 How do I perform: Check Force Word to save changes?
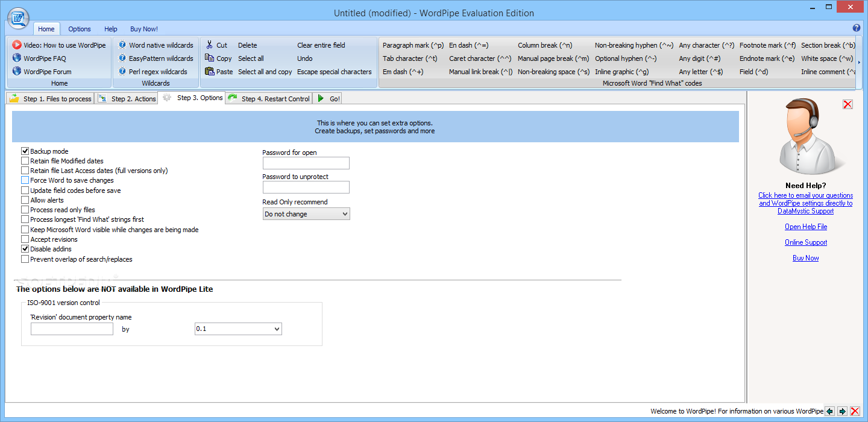coord(25,180)
